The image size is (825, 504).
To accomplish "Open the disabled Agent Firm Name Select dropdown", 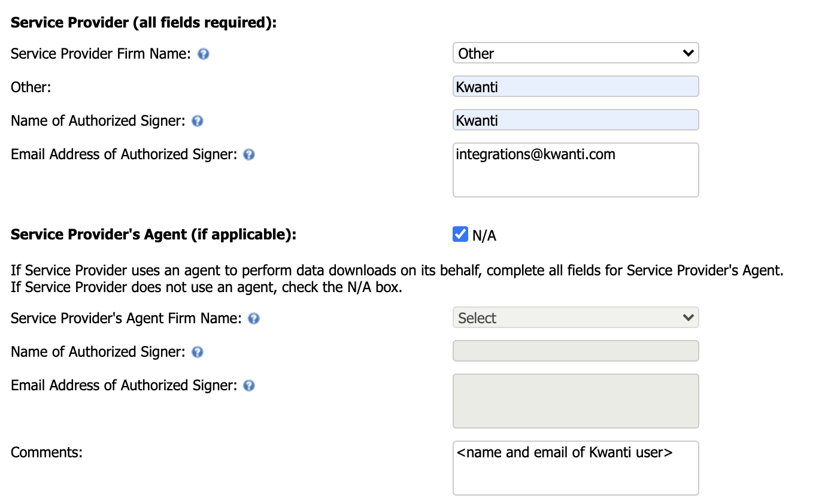I will (576, 318).
